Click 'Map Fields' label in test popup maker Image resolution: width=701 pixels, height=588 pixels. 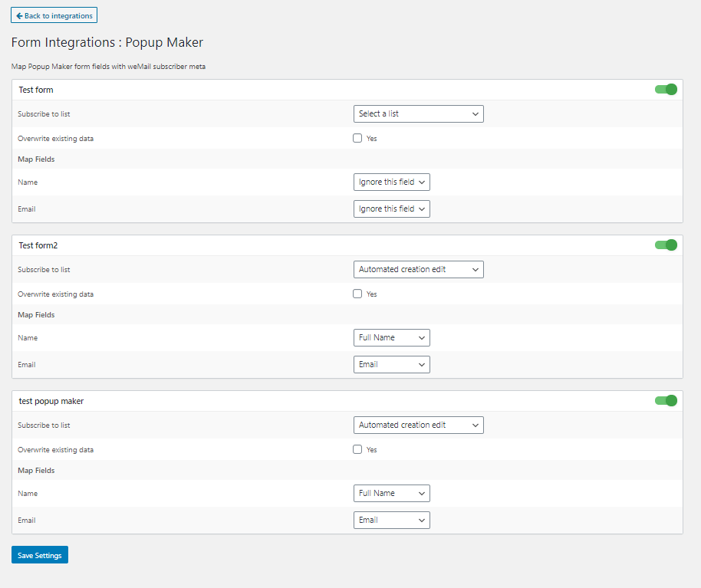click(36, 471)
